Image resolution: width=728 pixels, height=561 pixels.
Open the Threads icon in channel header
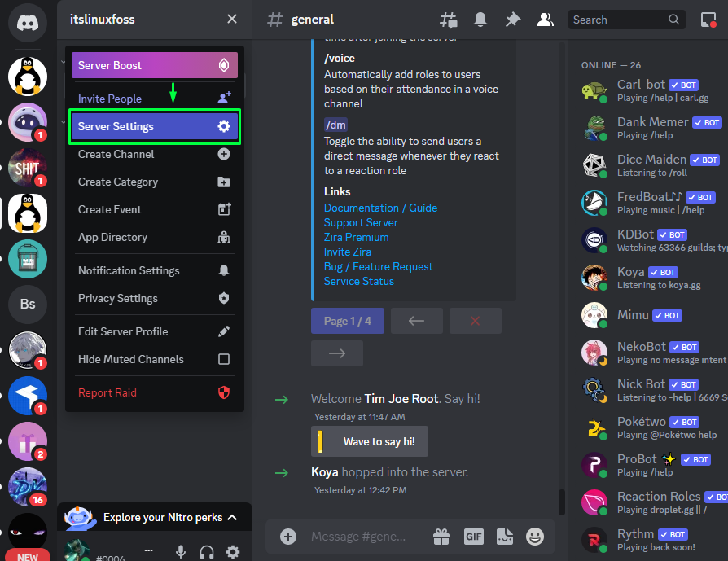(449, 20)
